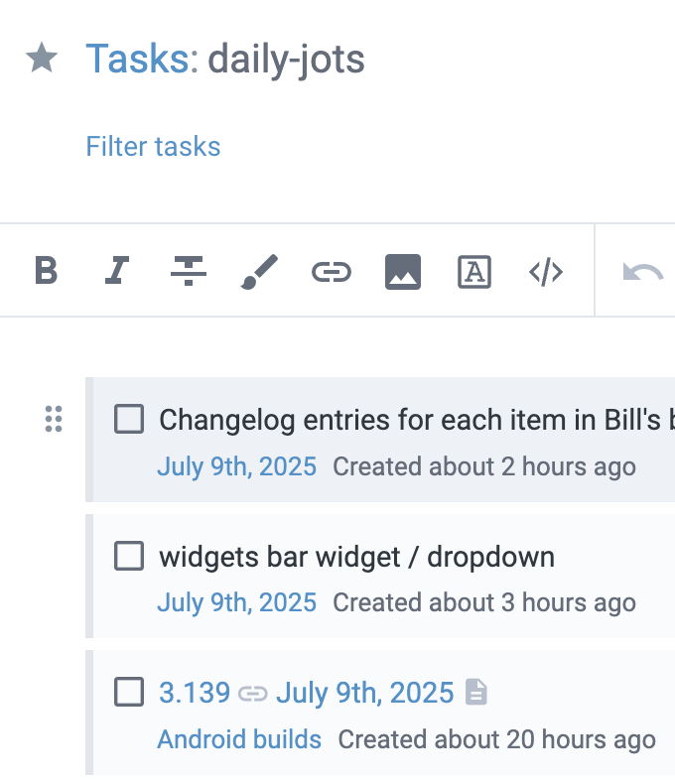The width and height of the screenshot is (675, 784).
Task: Mark widgets bar widget task complete
Action: (129, 557)
